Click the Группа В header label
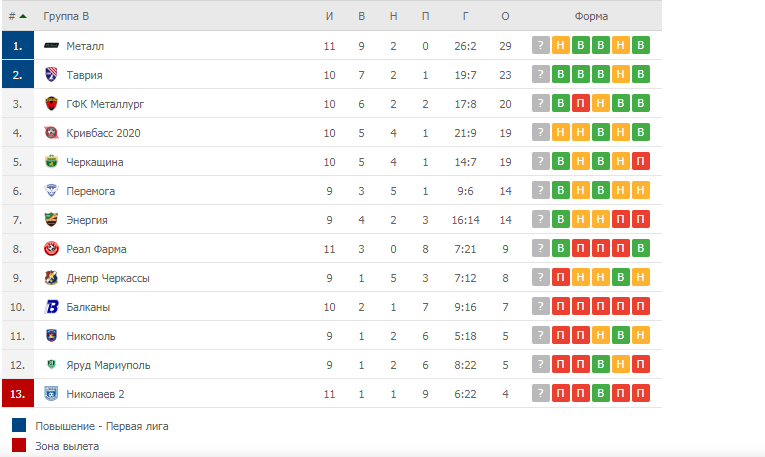Viewport: 765px width, 457px height. [66, 17]
